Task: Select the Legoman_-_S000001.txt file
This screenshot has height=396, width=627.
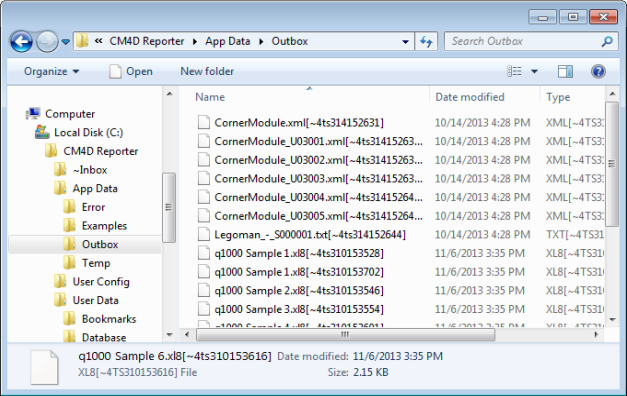Action: click(310, 235)
